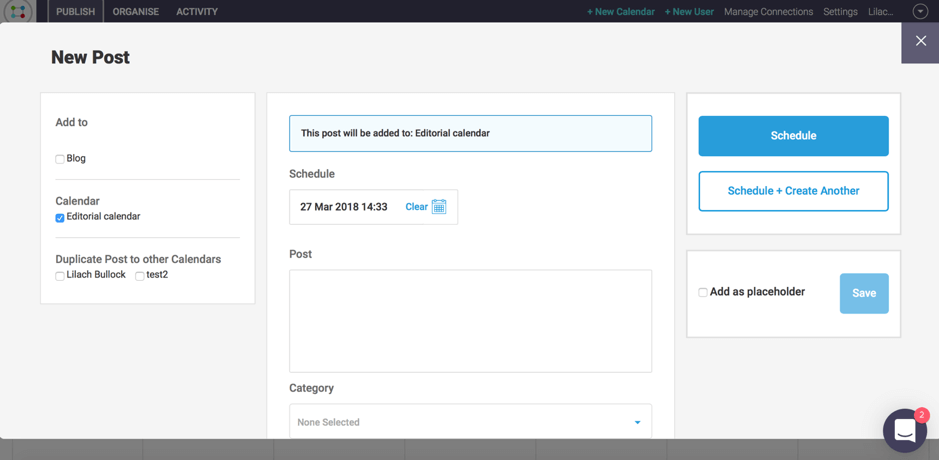
Task: Open the account dropdown arrow icon
Action: point(919,11)
